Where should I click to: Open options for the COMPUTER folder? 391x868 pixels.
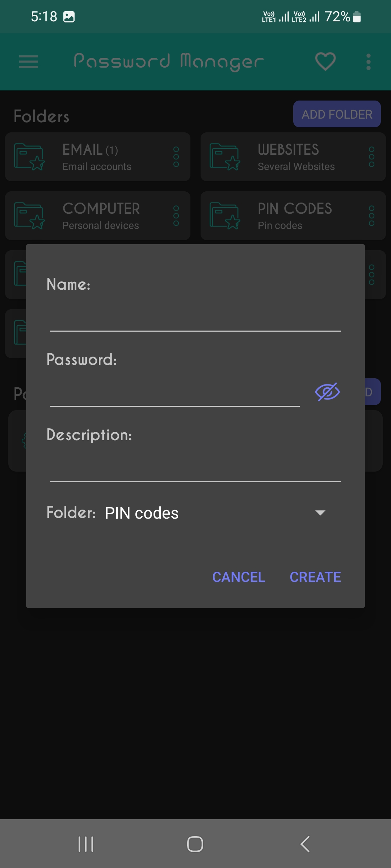coord(176,216)
